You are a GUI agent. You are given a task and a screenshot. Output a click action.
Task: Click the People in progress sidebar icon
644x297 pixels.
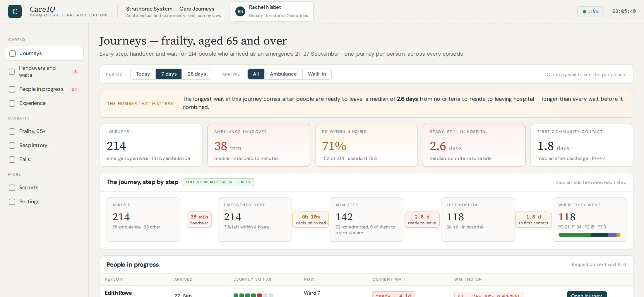coord(12,89)
